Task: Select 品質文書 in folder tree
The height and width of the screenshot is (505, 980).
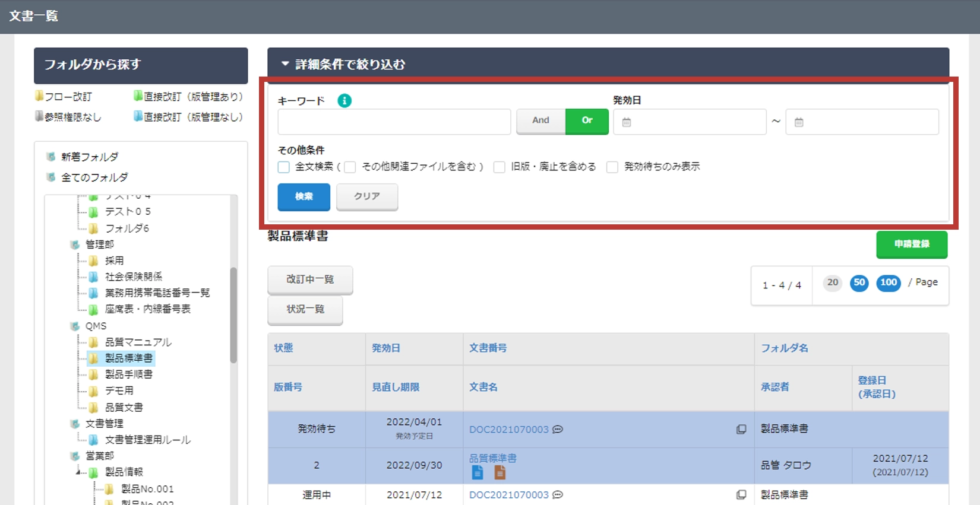Action: [x=124, y=407]
